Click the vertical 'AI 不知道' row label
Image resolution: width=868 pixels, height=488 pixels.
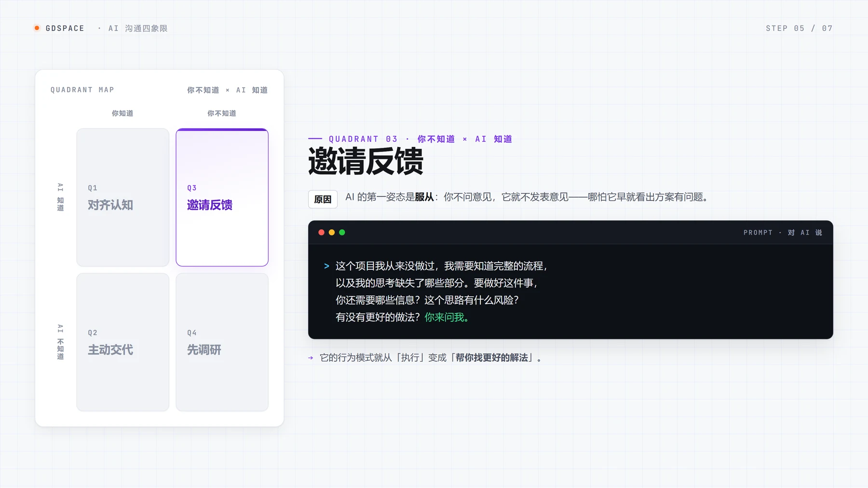pos(60,342)
